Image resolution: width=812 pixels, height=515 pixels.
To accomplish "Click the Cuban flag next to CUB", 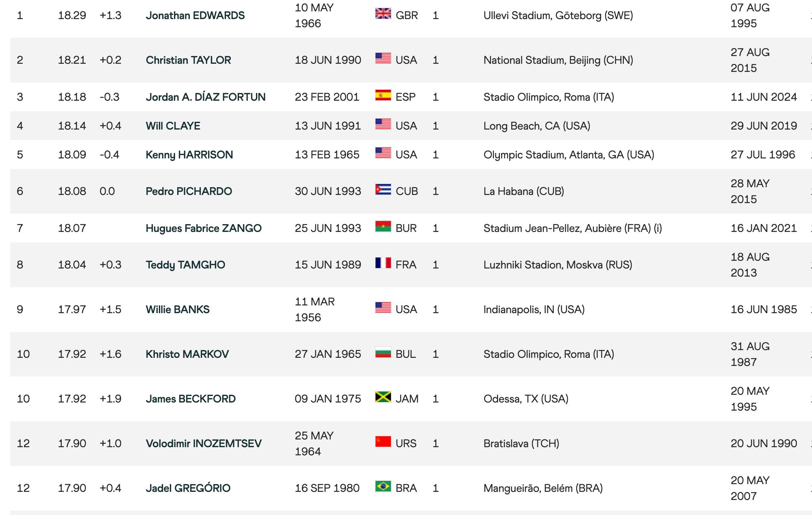I will coord(383,190).
